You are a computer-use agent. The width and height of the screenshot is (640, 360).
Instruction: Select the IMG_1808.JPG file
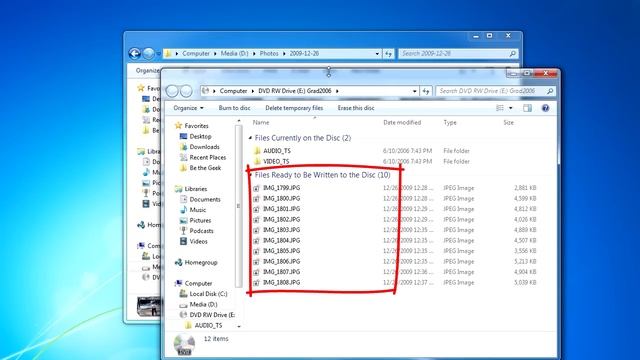coord(281,282)
